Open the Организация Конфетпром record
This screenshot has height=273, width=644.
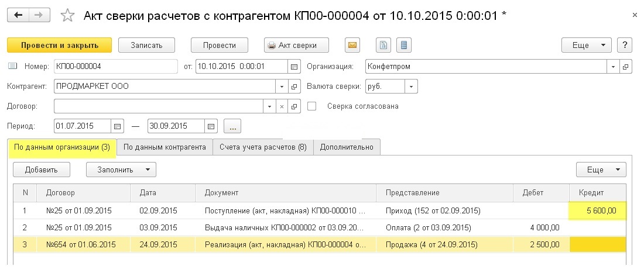tap(625, 67)
